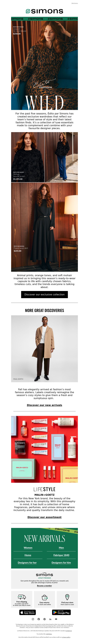Open the Simons Instagram icon
The image size is (89, 644).
click(33, 619)
